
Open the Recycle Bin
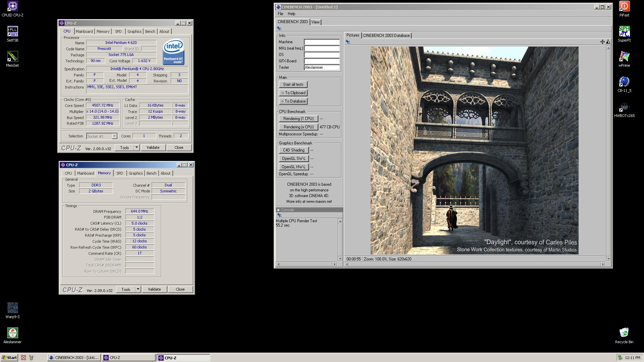point(624,336)
